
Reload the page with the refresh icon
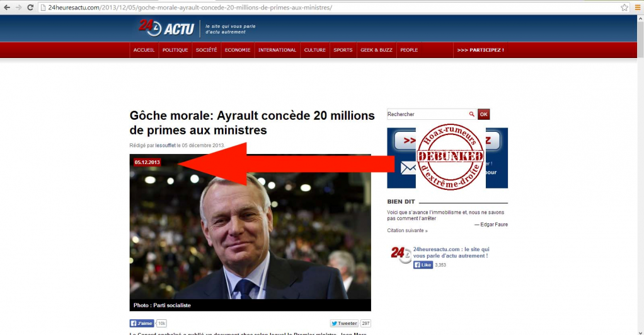(30, 8)
